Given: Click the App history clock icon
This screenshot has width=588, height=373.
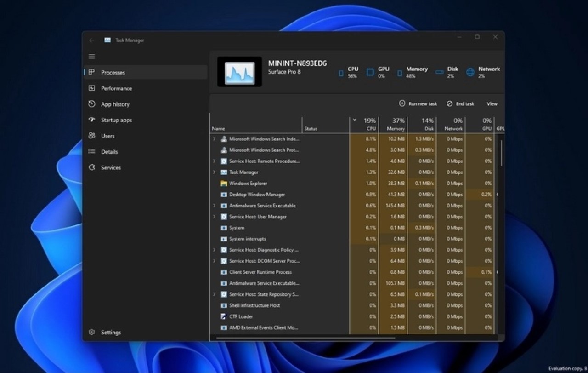Looking at the screenshot, I should coord(92,104).
